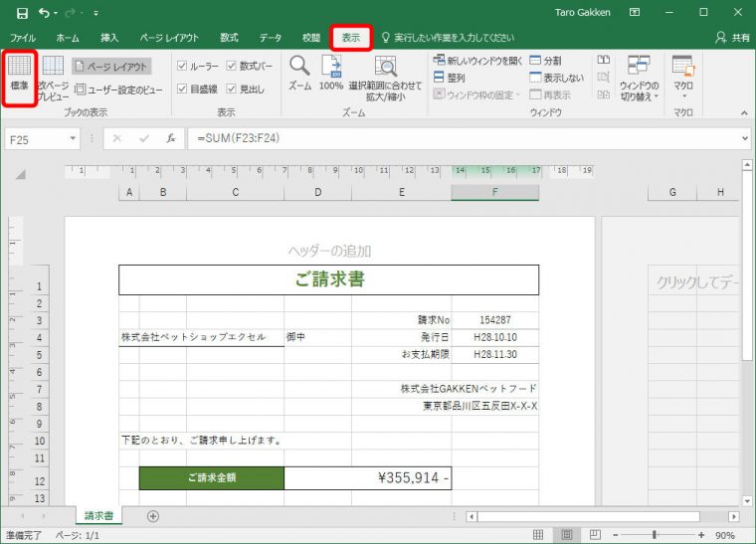The width and height of the screenshot is (756, 544).
Task: Open the Undo history dropdown arrow
Action: click(x=56, y=14)
